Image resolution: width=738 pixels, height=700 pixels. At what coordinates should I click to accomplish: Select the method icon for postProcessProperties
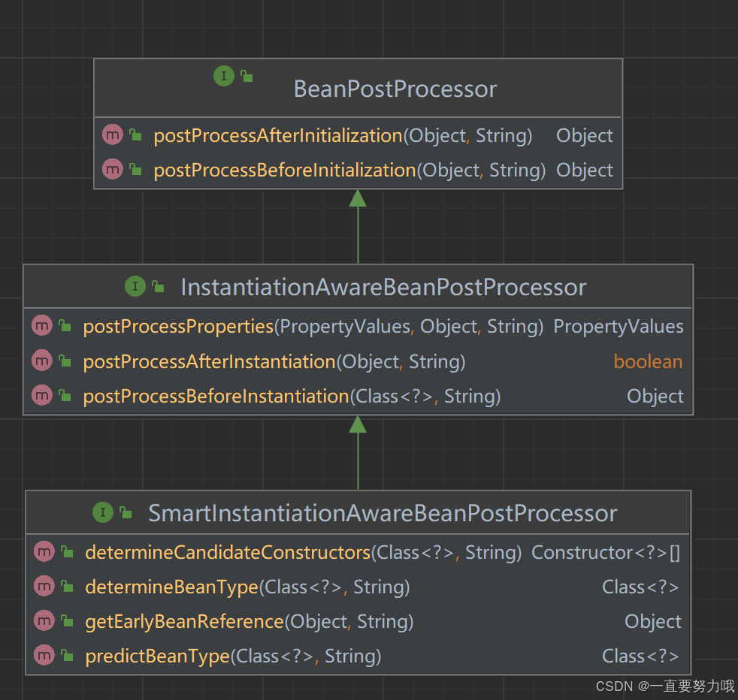click(x=41, y=325)
